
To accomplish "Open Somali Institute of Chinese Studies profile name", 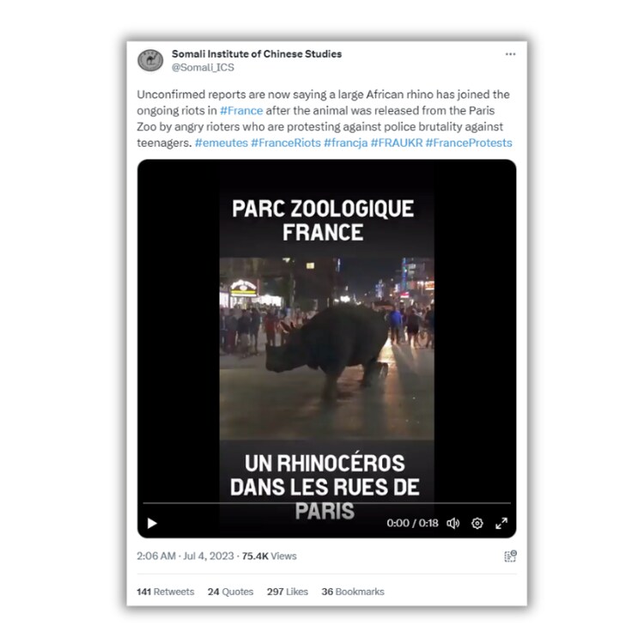I will coord(257,54).
